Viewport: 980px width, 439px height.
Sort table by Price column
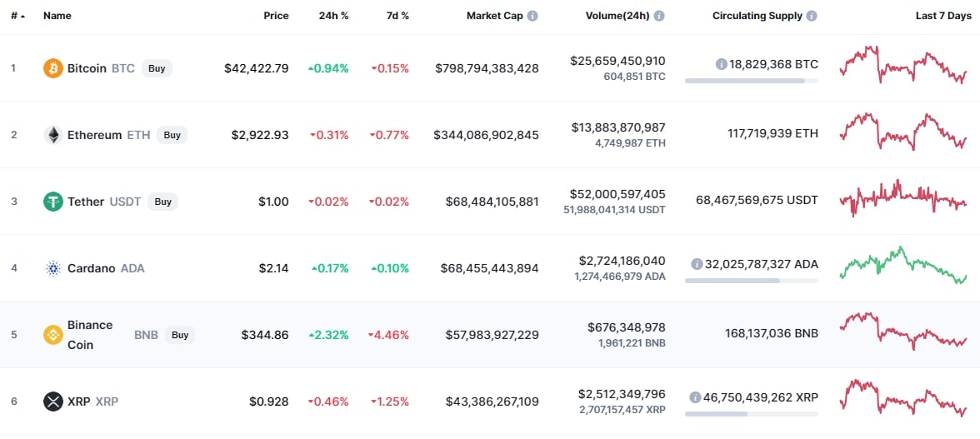[277, 16]
